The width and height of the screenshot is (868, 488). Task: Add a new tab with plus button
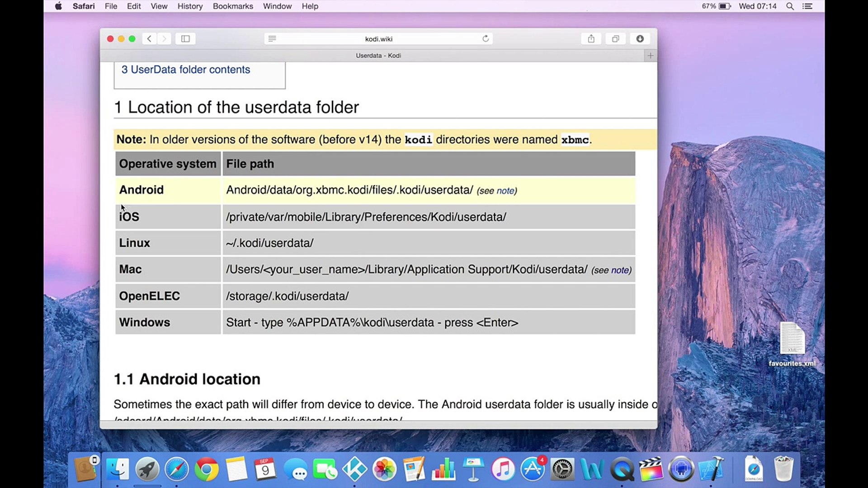point(650,56)
